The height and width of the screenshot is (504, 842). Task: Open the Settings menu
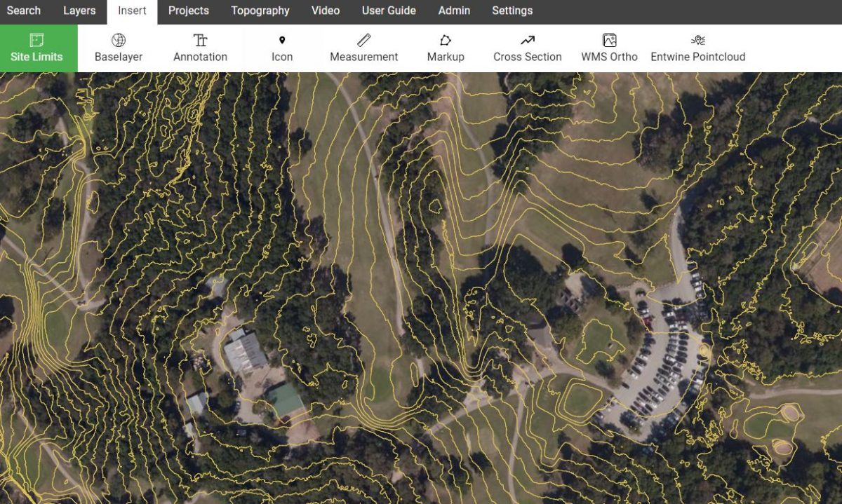point(512,10)
